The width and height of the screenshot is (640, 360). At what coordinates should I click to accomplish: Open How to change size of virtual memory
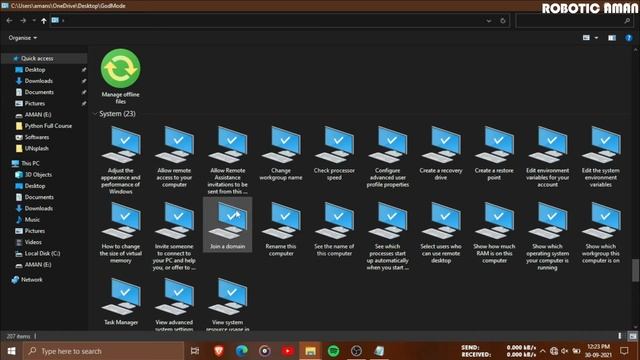click(x=121, y=233)
